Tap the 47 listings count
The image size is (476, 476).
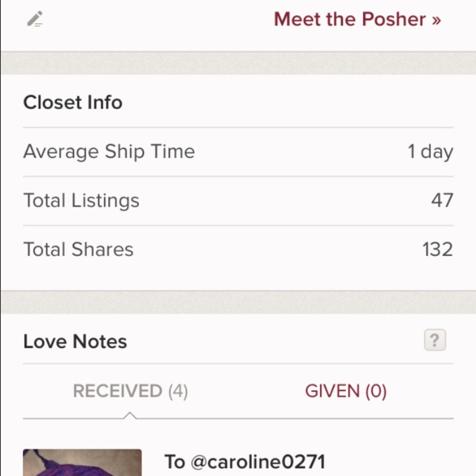tap(442, 200)
